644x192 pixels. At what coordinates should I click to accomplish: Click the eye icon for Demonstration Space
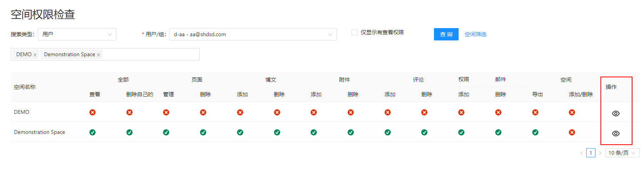pyautogui.click(x=615, y=134)
